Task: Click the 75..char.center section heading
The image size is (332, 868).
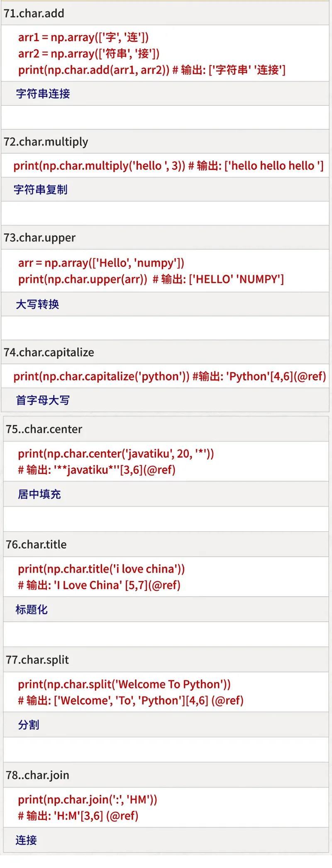Action: [44, 429]
